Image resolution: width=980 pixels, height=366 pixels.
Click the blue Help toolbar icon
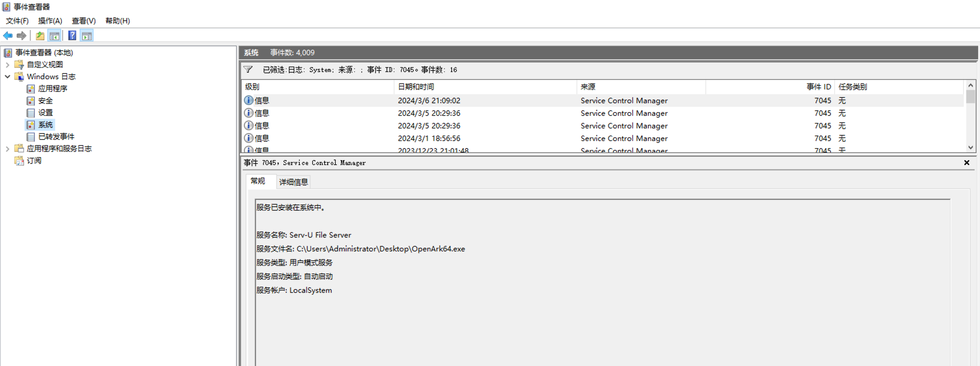[x=72, y=36]
